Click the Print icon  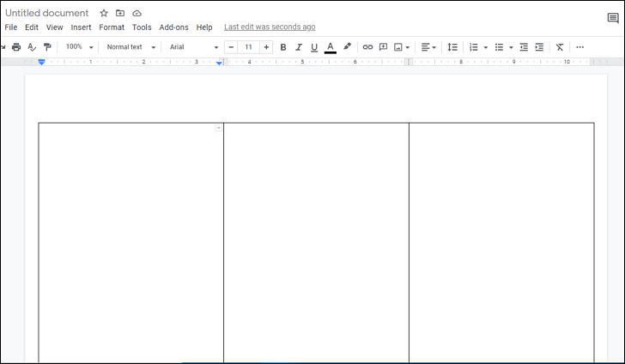coord(16,47)
